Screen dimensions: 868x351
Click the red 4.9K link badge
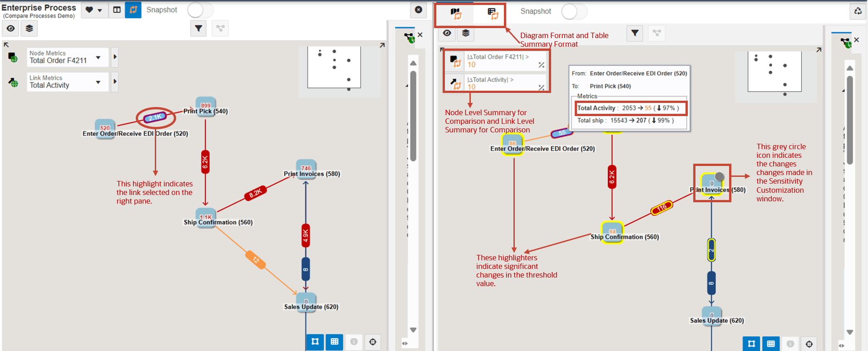click(306, 235)
